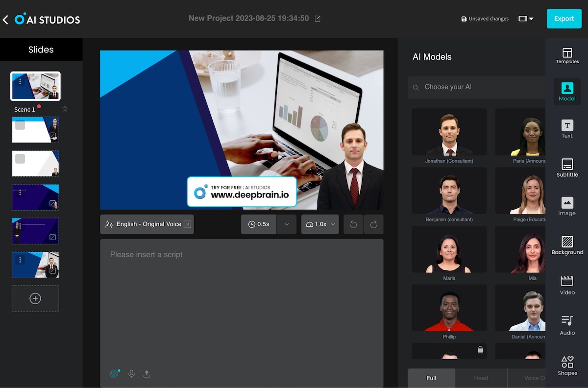Expand the 0.5s pause duration dropdown

pos(287,224)
